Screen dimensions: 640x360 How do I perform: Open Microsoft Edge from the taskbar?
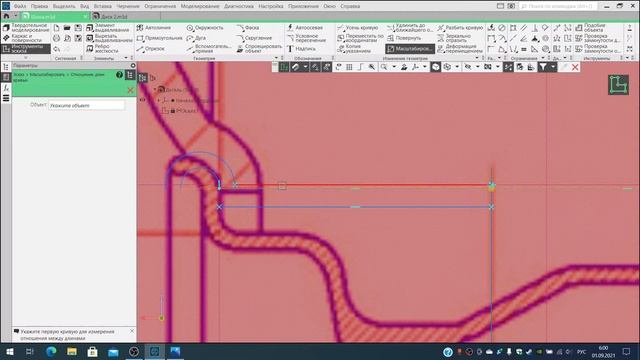click(x=51, y=351)
